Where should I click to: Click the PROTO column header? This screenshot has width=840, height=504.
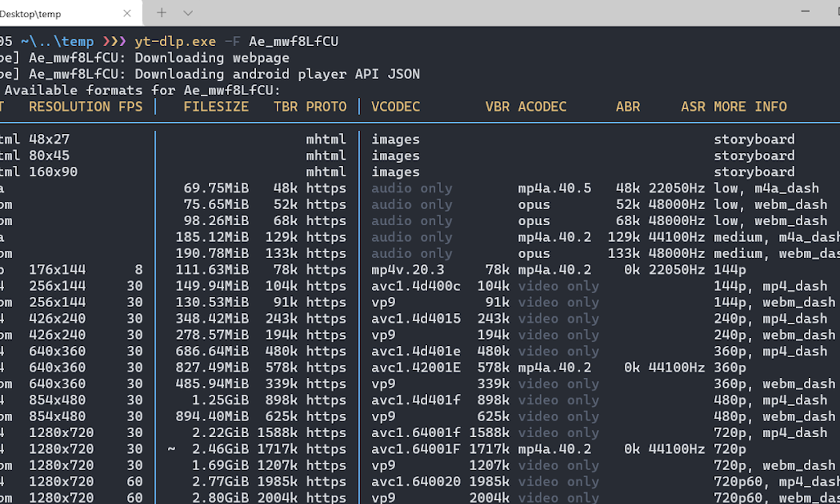click(x=326, y=106)
